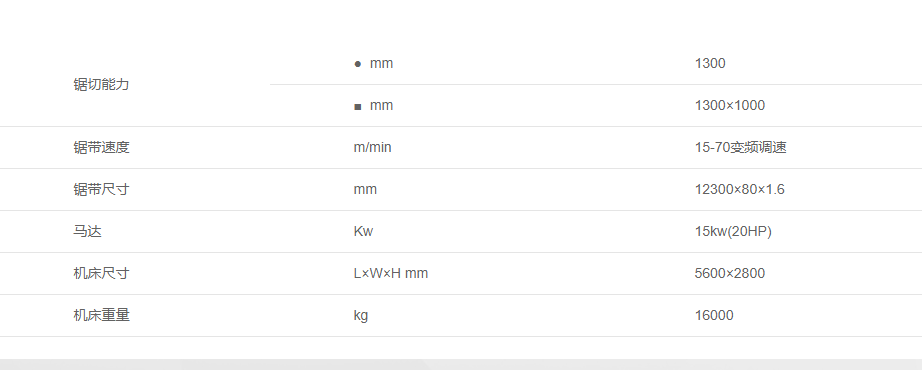922x370 pixels.
Task: Click the 5600×2800 machine size value
Action: [730, 273]
